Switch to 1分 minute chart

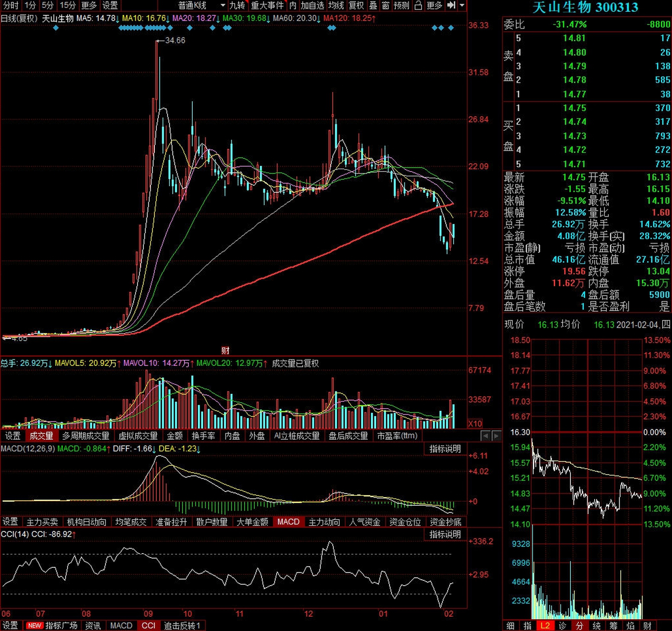(x=31, y=5)
